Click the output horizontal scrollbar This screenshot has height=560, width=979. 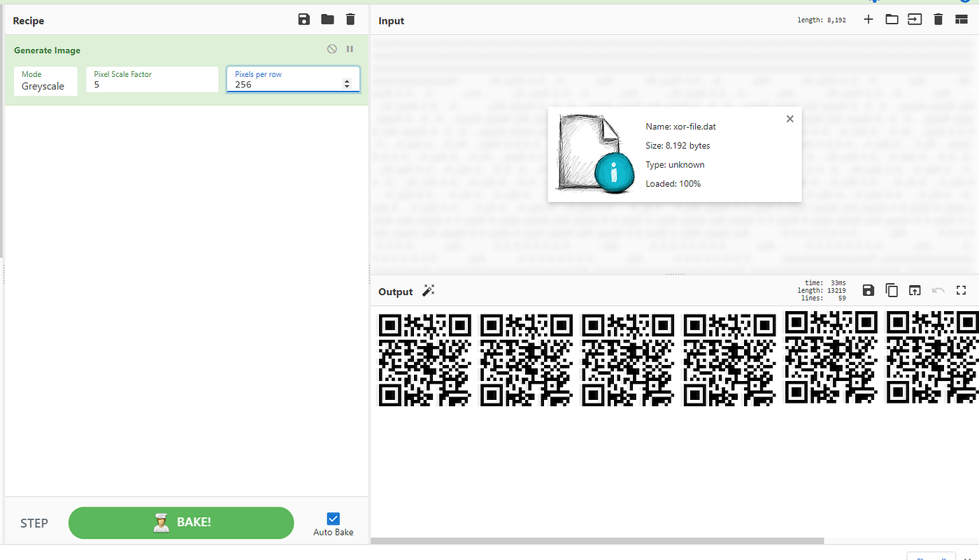coord(597,540)
